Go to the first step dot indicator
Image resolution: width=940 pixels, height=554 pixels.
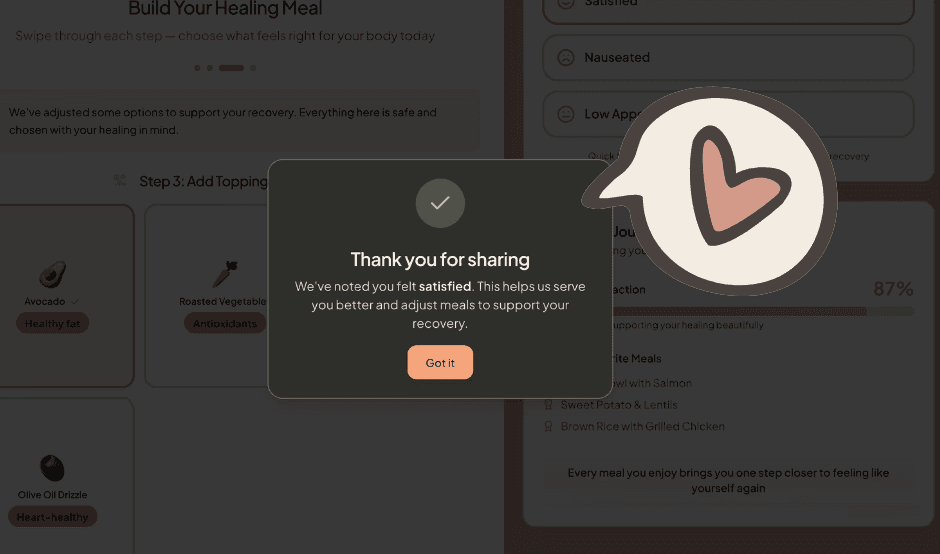pyautogui.click(x=197, y=68)
